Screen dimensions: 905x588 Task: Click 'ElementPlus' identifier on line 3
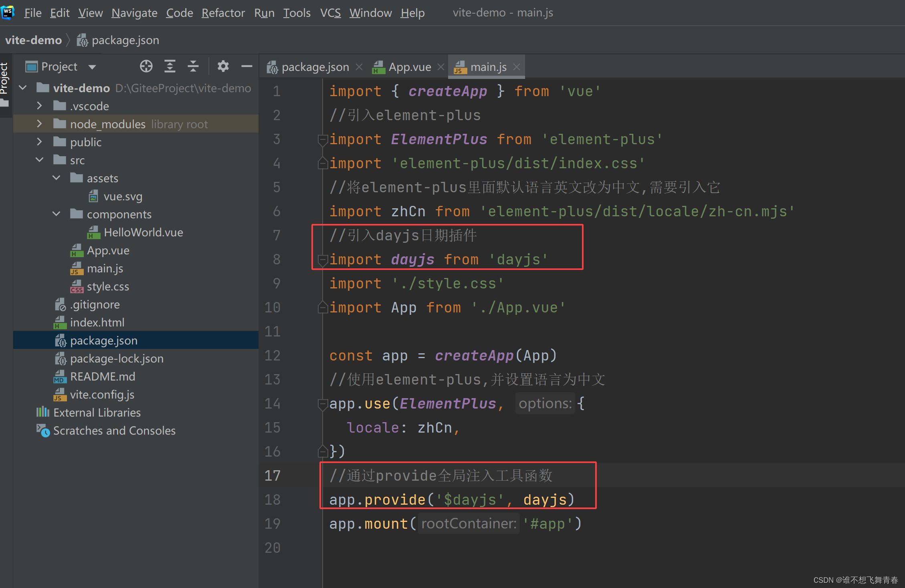pos(439,139)
